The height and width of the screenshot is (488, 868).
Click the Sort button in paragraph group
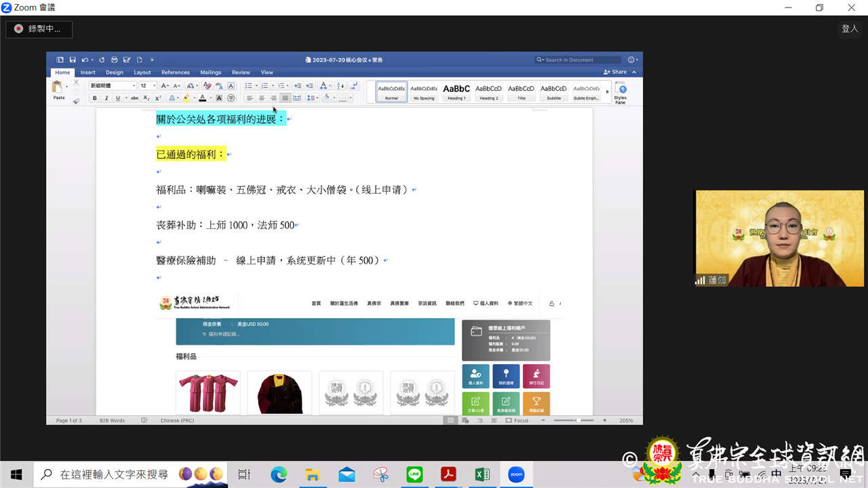click(341, 86)
